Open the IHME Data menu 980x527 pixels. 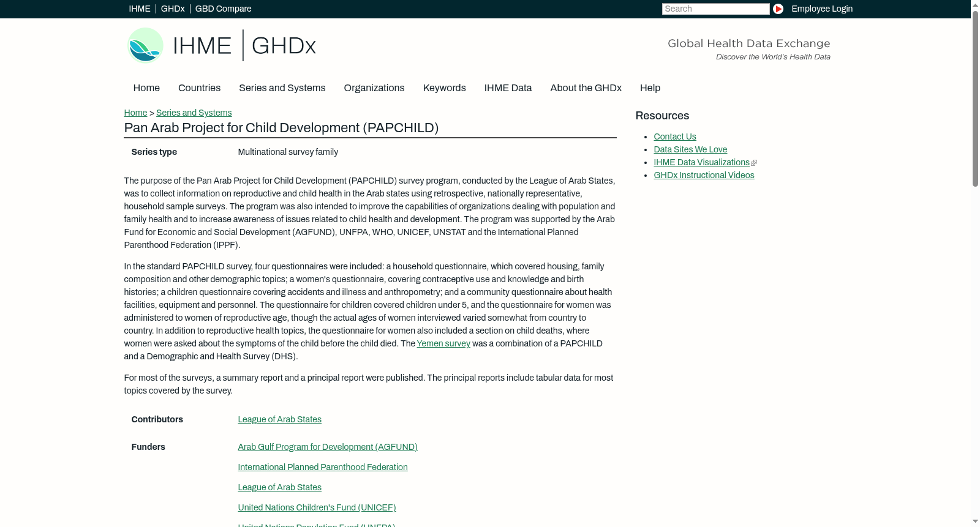[x=508, y=88]
